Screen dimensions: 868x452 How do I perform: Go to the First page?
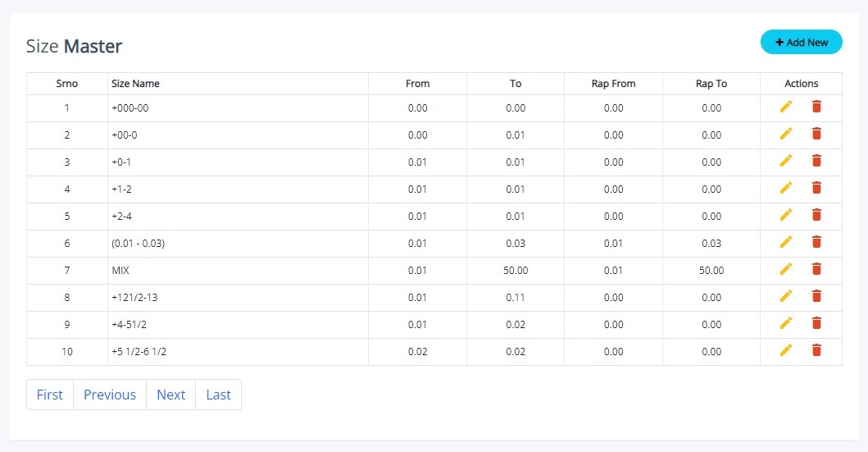(50, 395)
